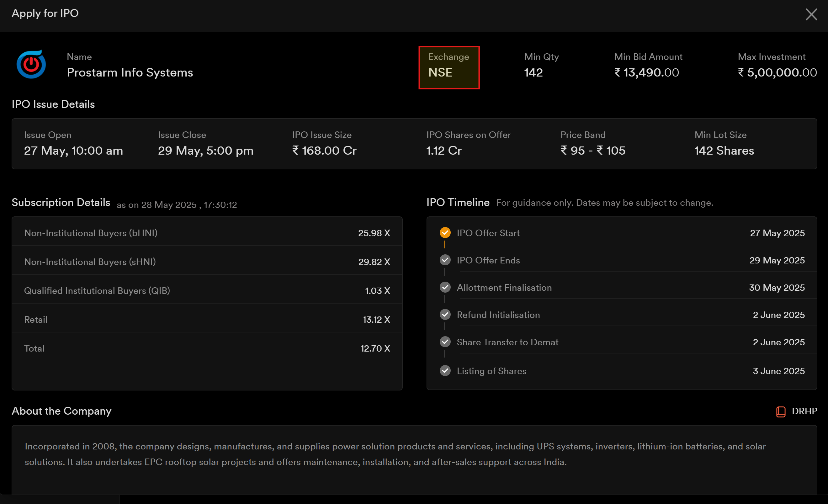
Task: Click the company description paragraph
Action: (x=395, y=454)
